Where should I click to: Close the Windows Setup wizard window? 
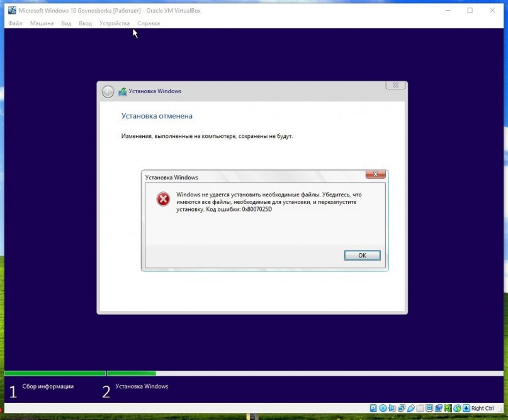[x=395, y=85]
